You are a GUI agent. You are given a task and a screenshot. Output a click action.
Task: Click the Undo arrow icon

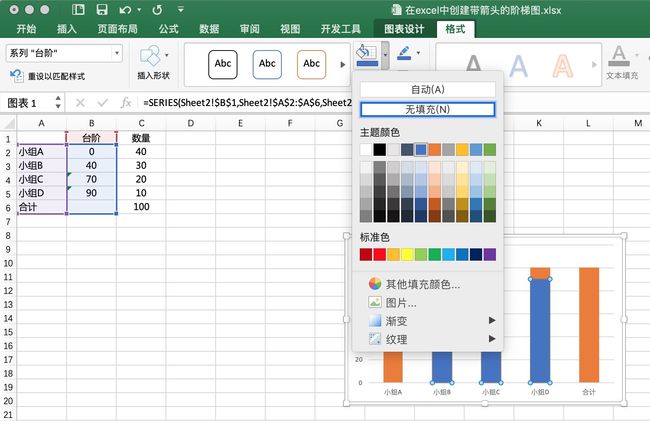tap(125, 10)
